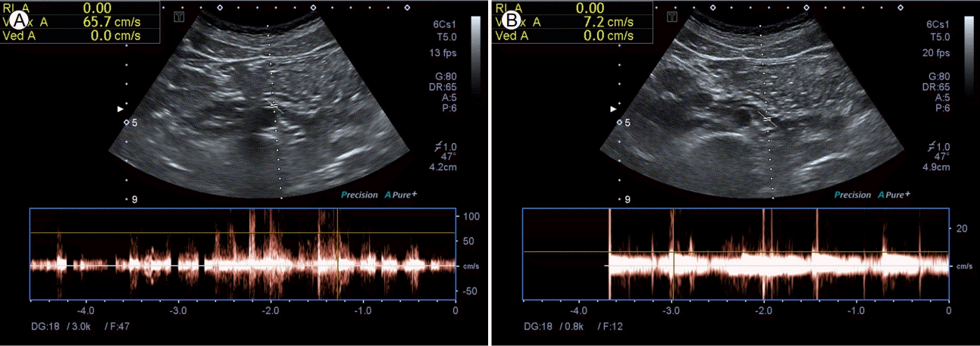Click the 1.0 filter icon in panel B
This screenshot has height=346, width=980.
click(x=940, y=146)
